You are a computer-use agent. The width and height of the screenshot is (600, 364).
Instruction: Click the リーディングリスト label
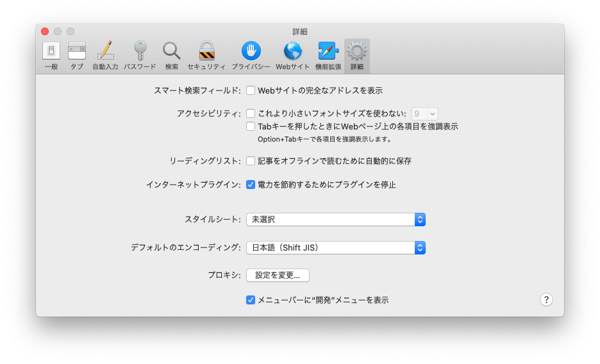point(206,161)
